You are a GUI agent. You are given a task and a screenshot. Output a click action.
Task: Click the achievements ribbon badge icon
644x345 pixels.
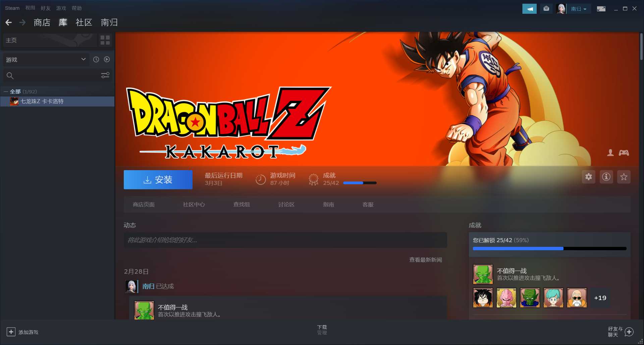tap(314, 180)
